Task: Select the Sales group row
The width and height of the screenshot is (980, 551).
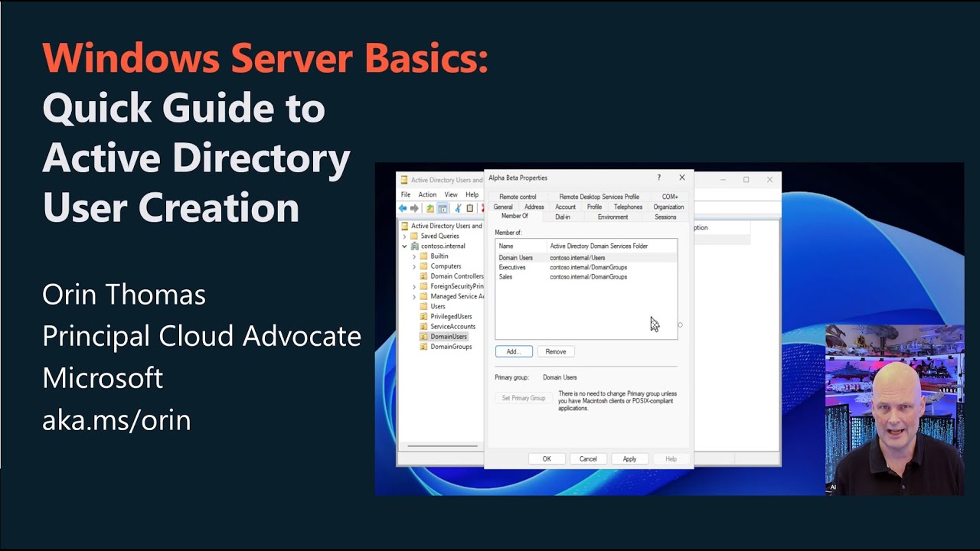Action: (586, 276)
